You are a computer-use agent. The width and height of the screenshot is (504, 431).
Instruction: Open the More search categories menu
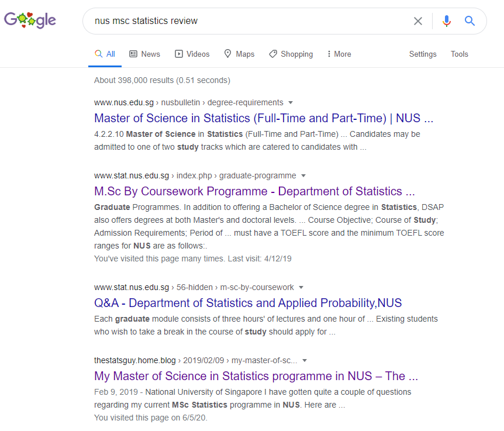click(x=339, y=54)
